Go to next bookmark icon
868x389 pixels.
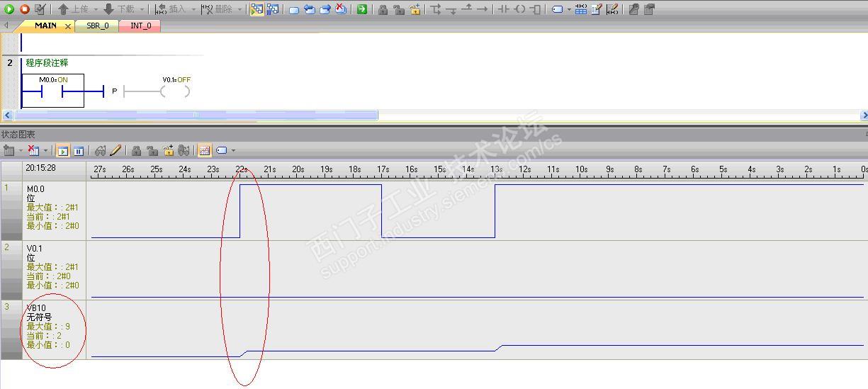325,9
